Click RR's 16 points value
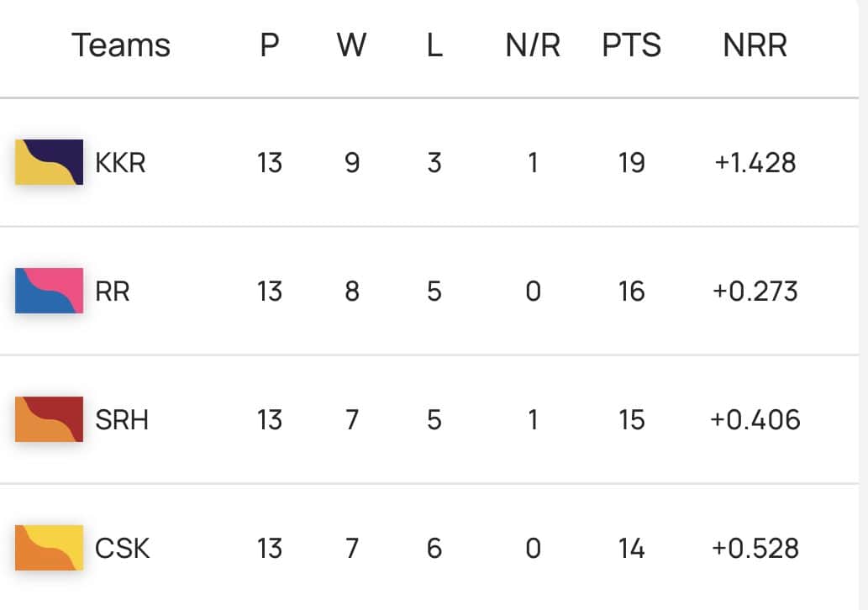The width and height of the screenshot is (868, 610). [x=631, y=291]
